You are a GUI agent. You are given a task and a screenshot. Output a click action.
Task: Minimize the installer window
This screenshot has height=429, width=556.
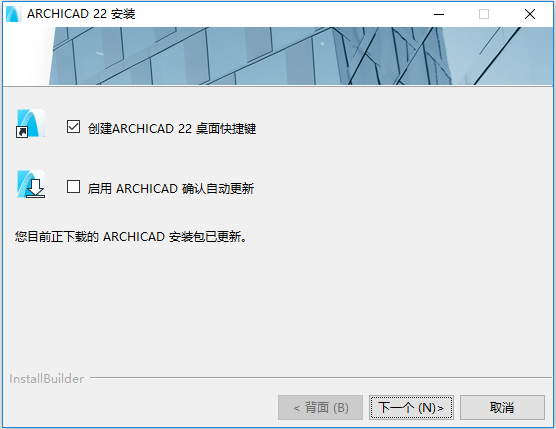[x=439, y=14]
